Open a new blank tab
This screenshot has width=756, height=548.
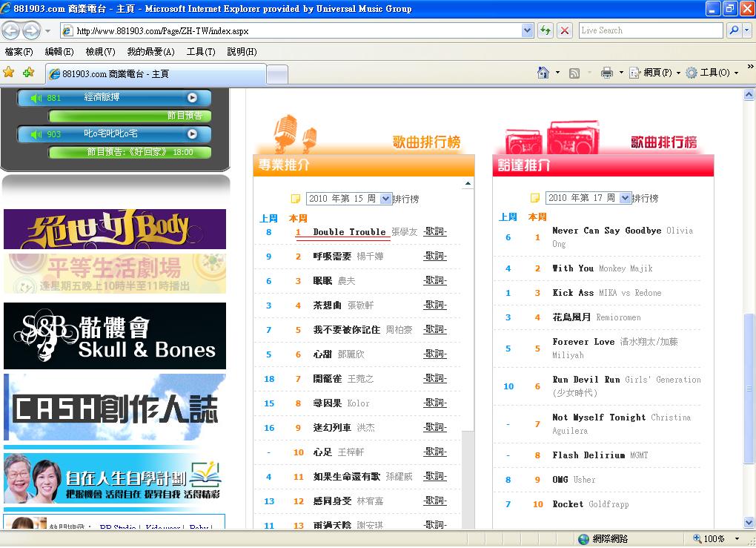(277, 75)
